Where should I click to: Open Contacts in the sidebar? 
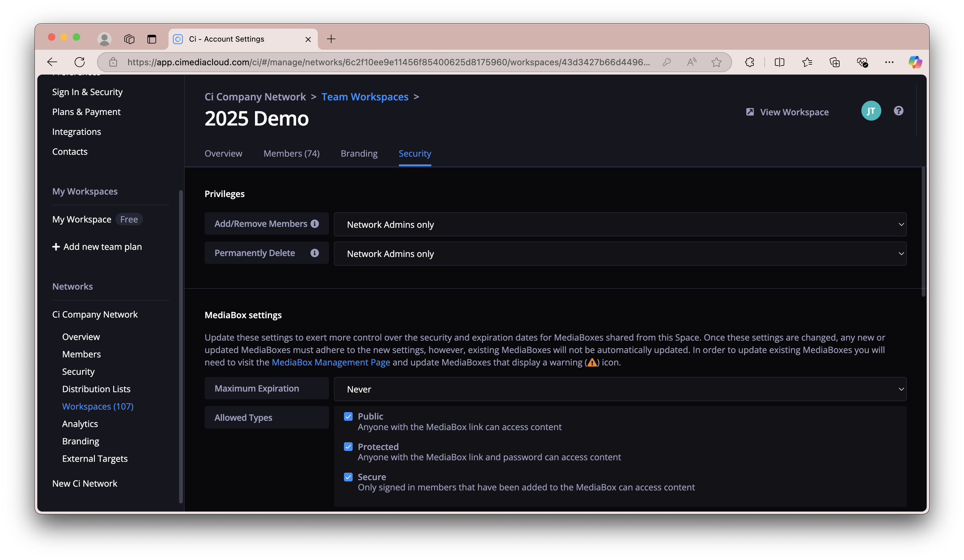click(70, 152)
